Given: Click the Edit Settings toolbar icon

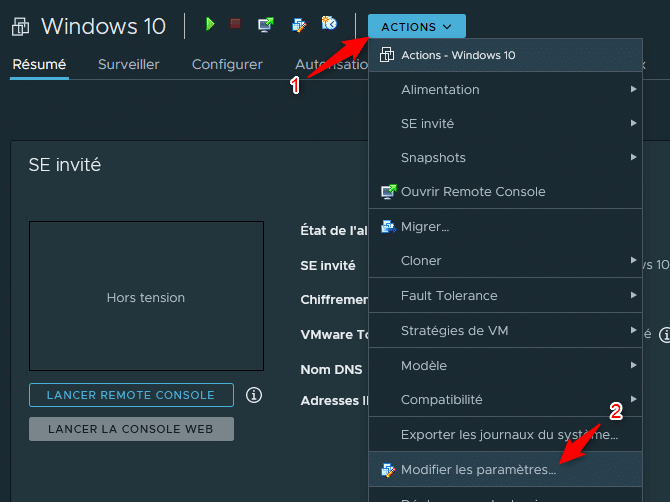Looking at the screenshot, I should tap(298, 24).
